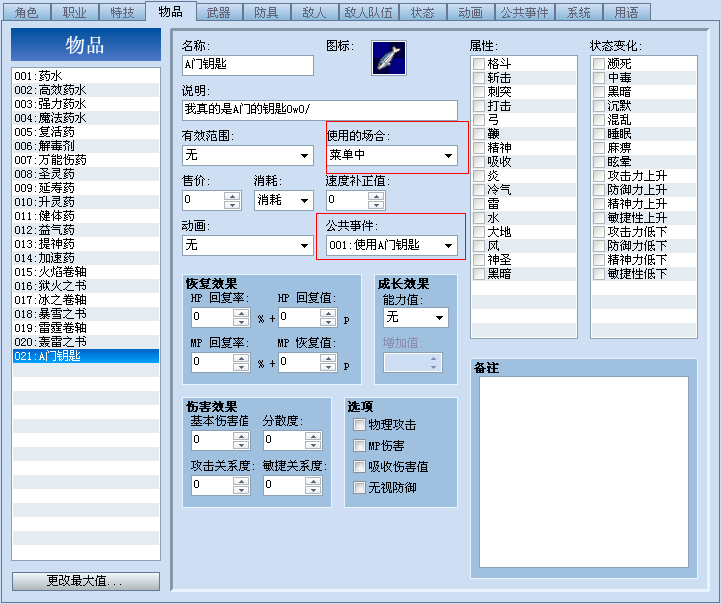Viewport: 721px width, 604px height.
Task: Select item 005:复活药 in list
Action: [86, 132]
